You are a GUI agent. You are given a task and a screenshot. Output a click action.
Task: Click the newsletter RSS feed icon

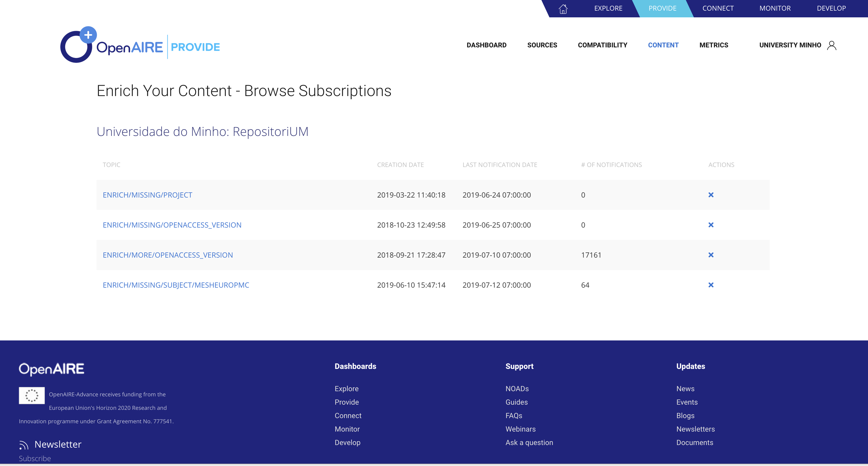tap(23, 445)
